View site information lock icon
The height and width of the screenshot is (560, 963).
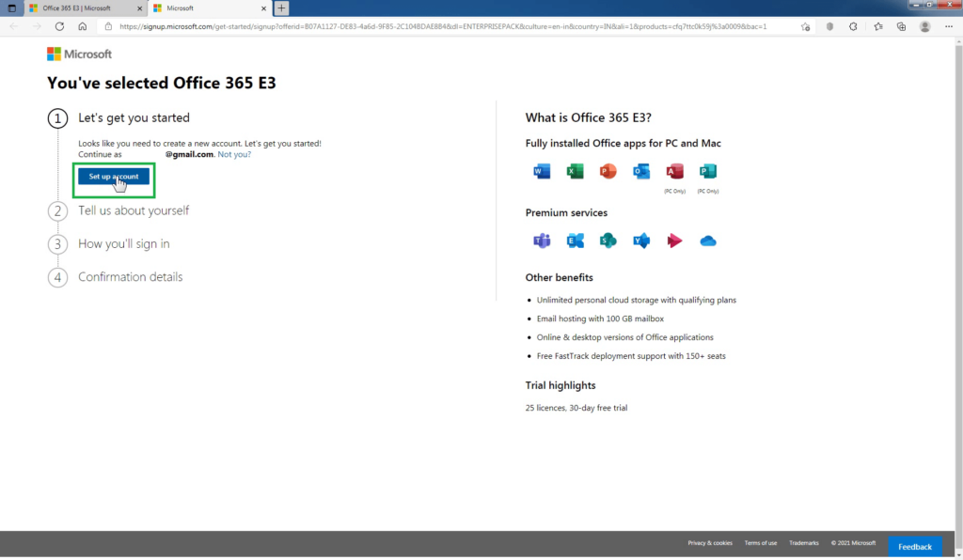(x=108, y=26)
